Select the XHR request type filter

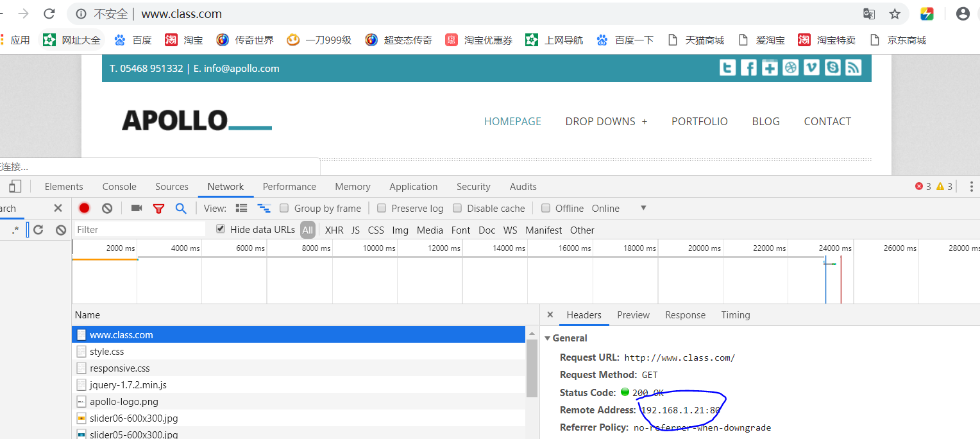(334, 230)
